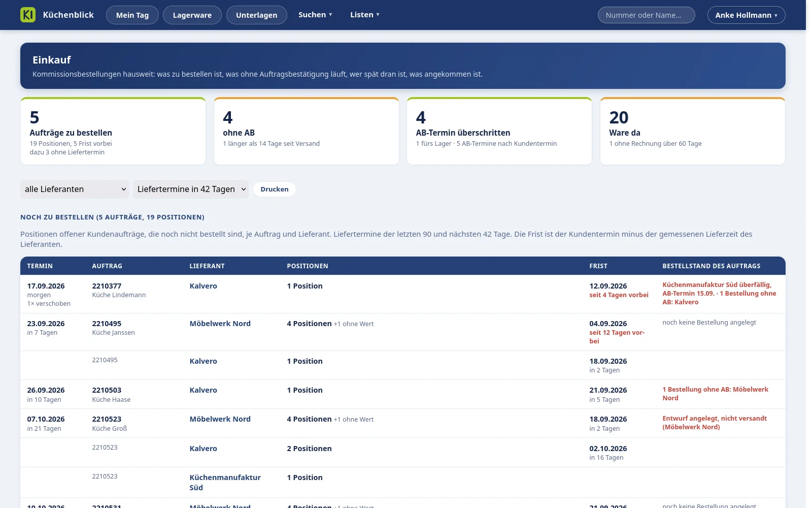Click the Entwurf angelegt, nicht versandt status

point(715,423)
